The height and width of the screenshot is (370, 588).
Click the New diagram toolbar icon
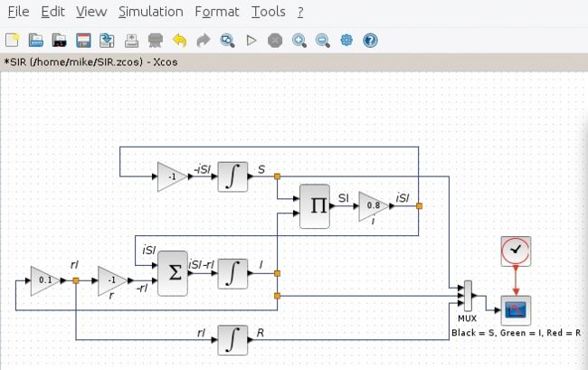pos(12,40)
